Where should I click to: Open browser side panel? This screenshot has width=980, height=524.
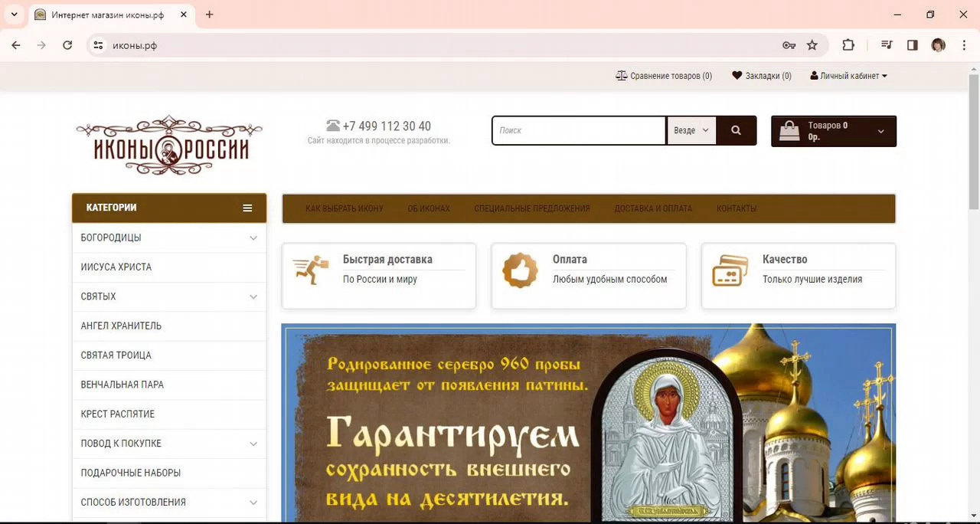pos(913,45)
